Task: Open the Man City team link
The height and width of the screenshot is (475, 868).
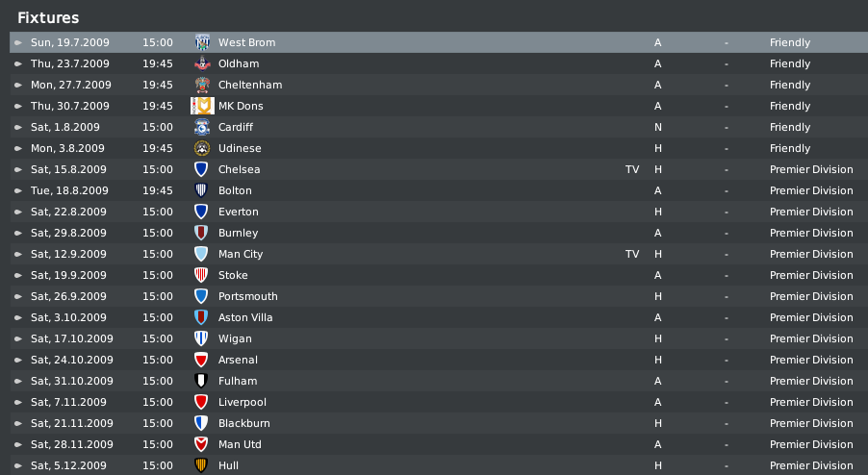Action: coord(241,255)
